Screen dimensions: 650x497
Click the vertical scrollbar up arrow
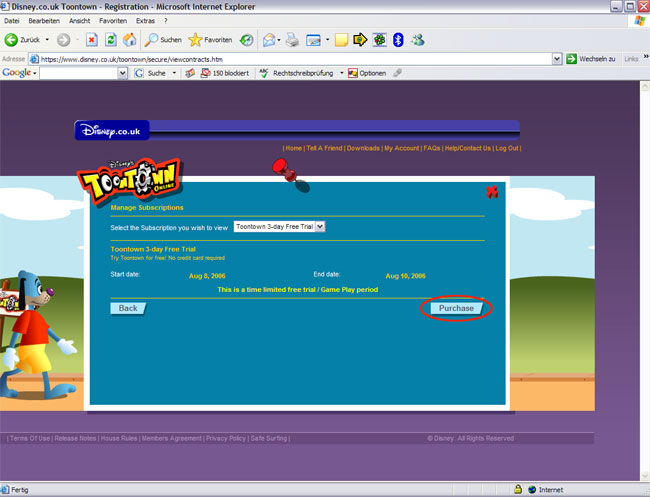pos(645,86)
